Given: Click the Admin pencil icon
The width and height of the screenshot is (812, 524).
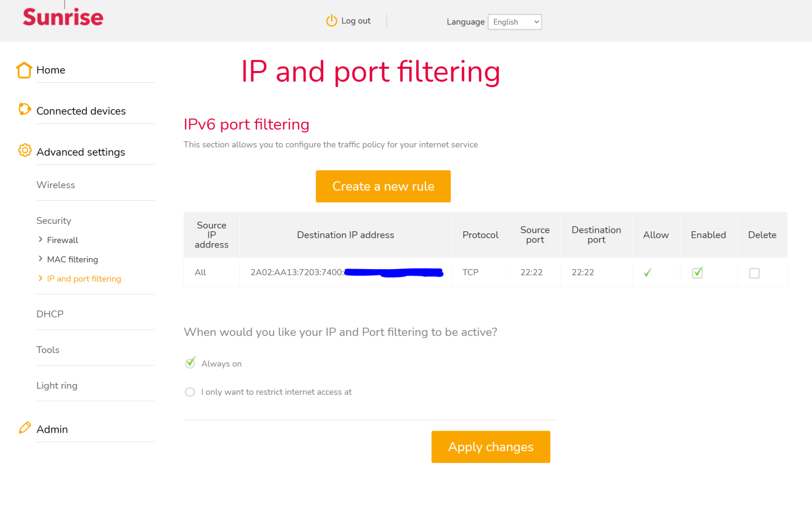Looking at the screenshot, I should [x=25, y=428].
